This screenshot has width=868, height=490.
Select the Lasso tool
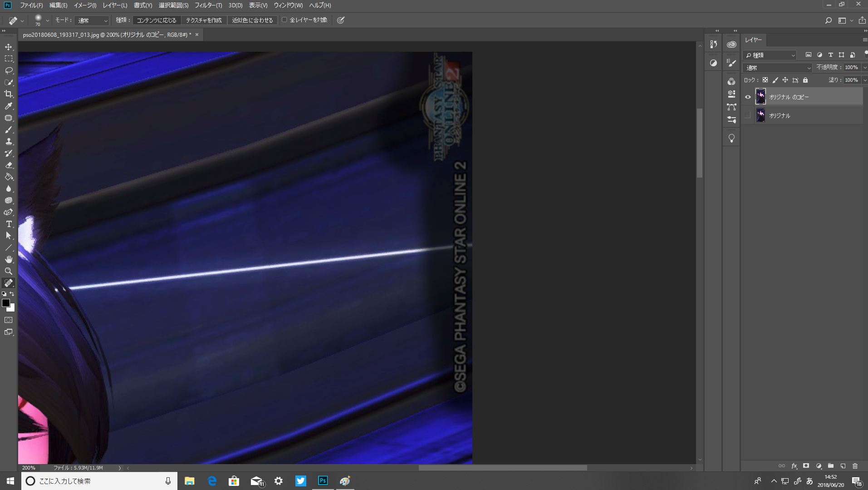9,71
